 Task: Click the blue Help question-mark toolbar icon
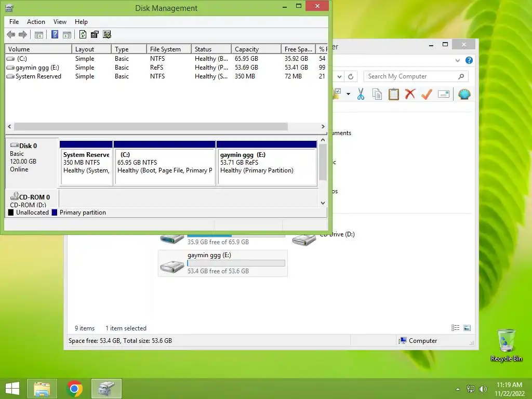pos(55,34)
